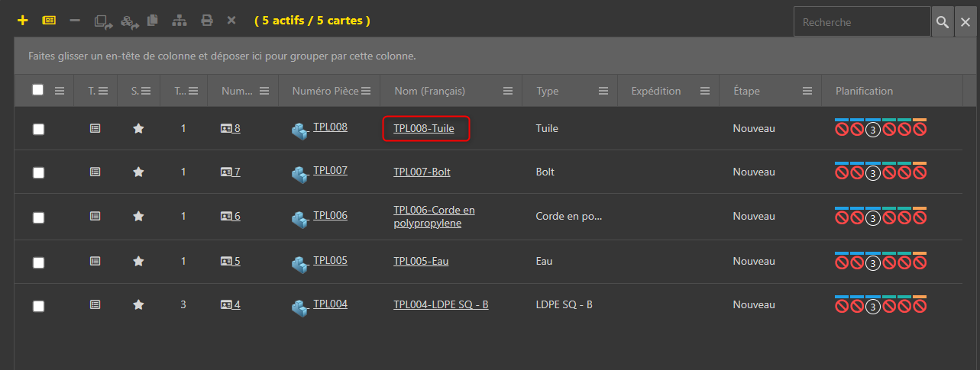Open the Numéro Pièce column menu

366,91
